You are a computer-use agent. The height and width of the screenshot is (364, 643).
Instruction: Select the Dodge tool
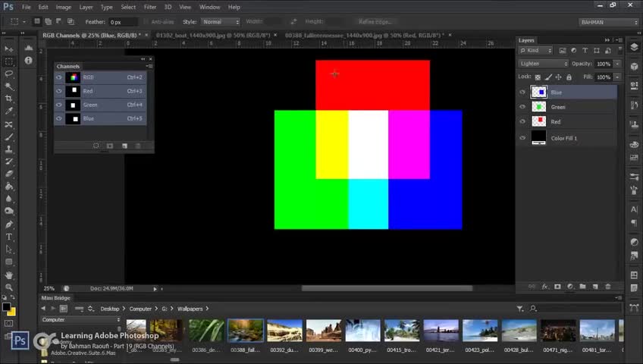click(8, 211)
